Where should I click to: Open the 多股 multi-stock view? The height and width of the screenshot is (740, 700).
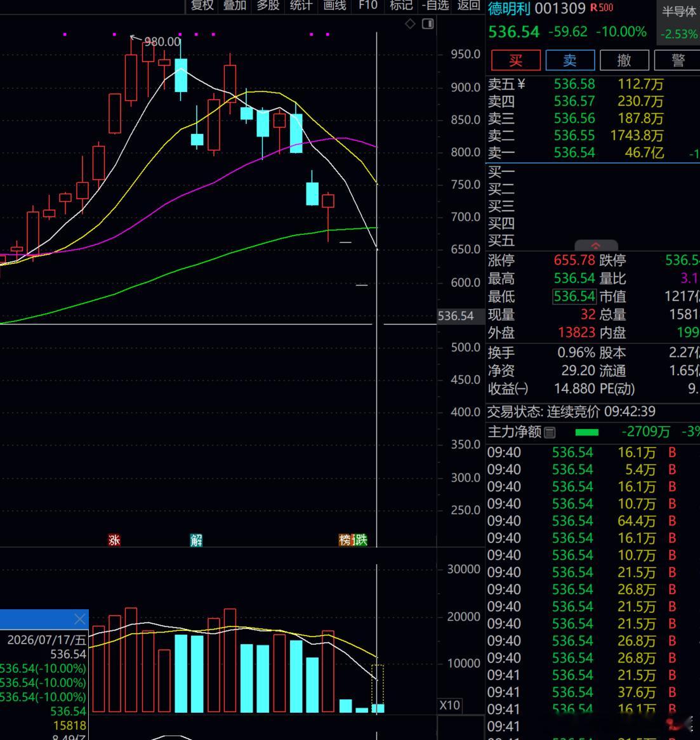[268, 6]
